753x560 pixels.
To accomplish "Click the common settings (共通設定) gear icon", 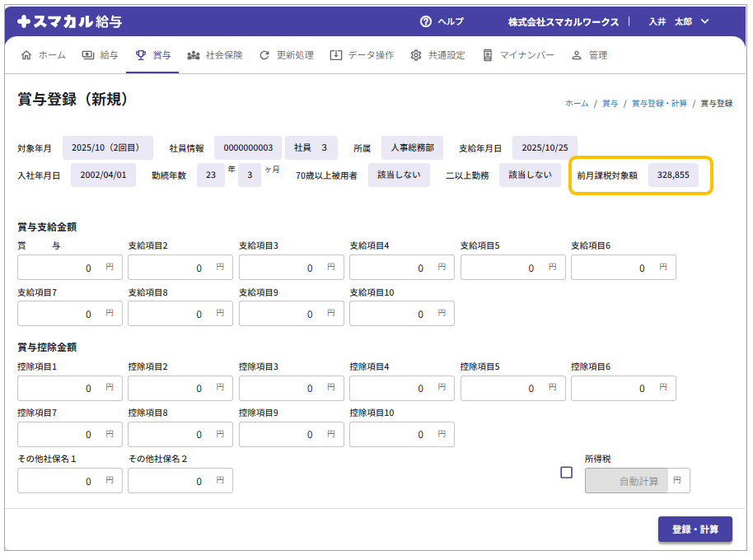I will [x=416, y=55].
